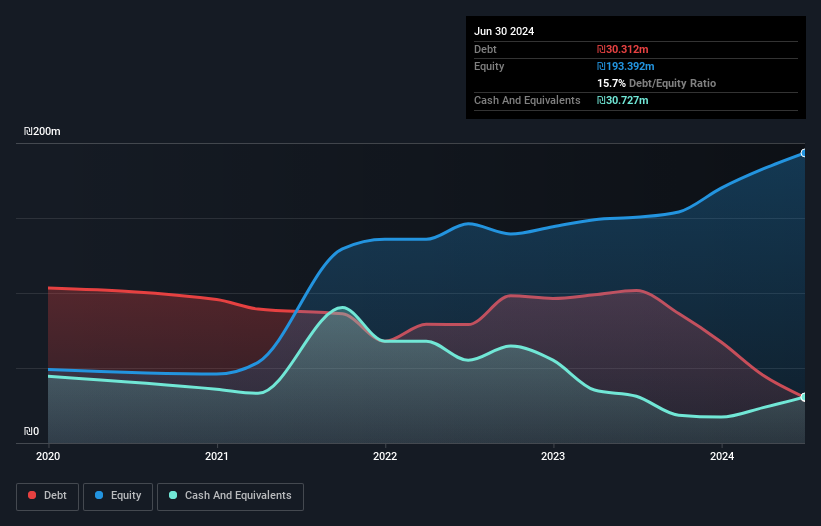Toggle the Equity legend button
Screen dimensions: 821x526
coord(118,496)
